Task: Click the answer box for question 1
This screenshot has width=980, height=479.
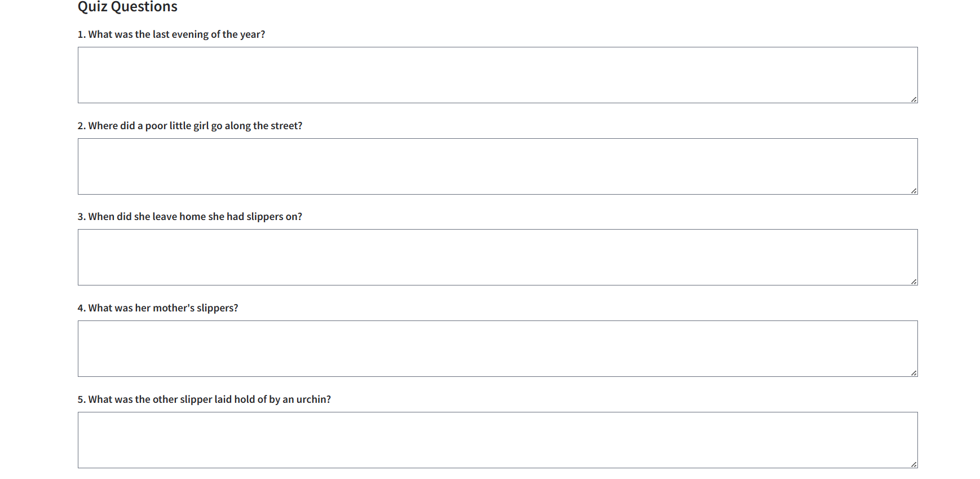Action: click(x=496, y=75)
